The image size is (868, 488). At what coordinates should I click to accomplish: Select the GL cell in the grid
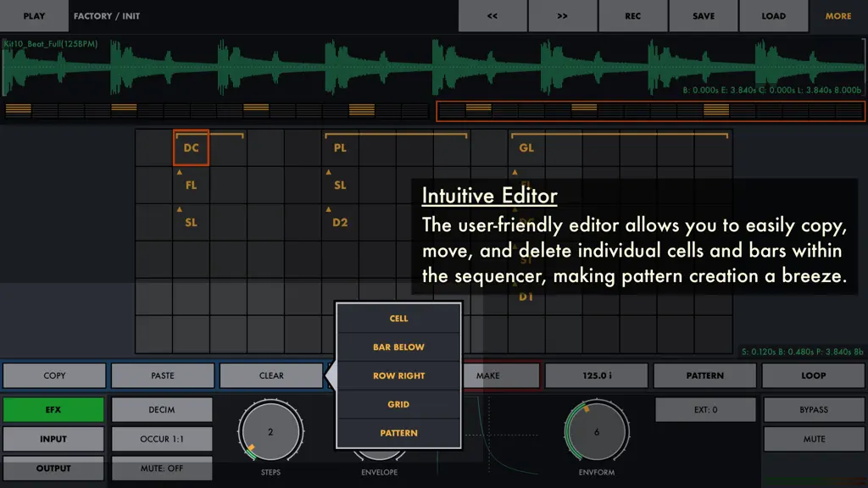[526, 147]
